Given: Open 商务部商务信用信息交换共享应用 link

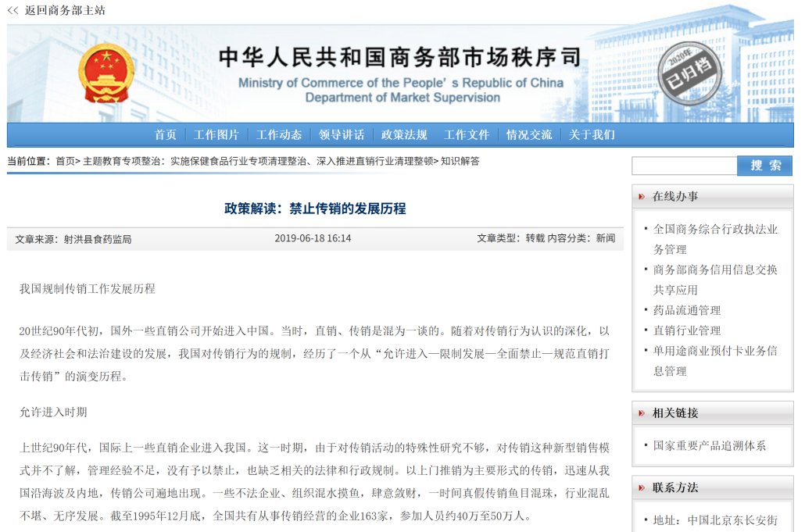Looking at the screenshot, I should pos(715,280).
